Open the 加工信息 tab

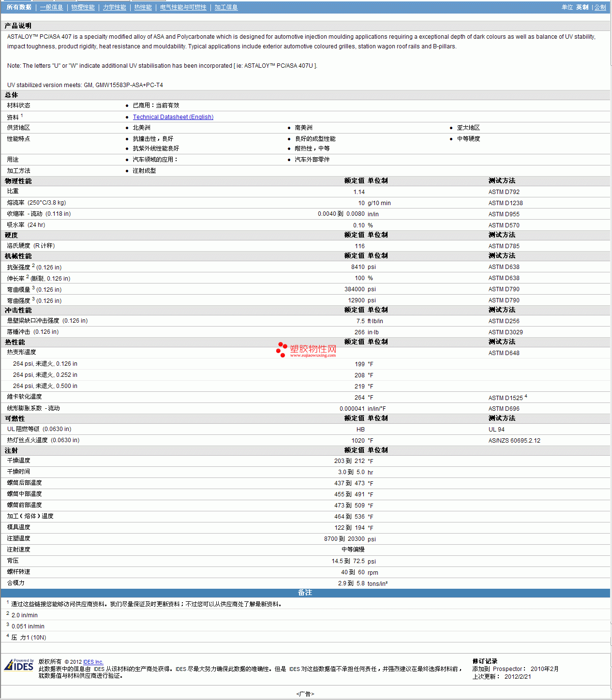coord(226,7)
